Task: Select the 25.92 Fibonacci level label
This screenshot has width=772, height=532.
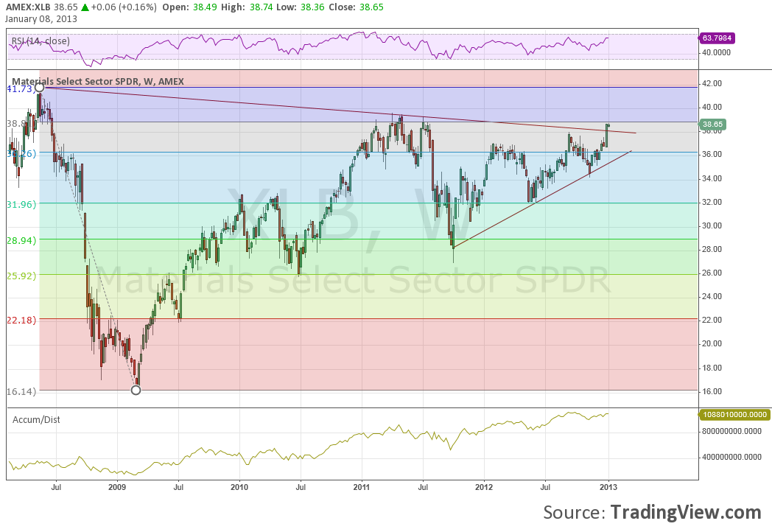Action: click(x=21, y=276)
